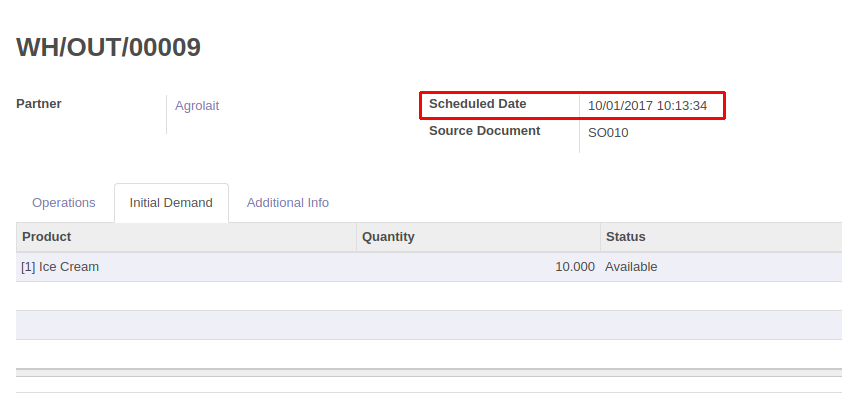Select the Initial Demand tab
Image resolution: width=858 pixels, height=403 pixels.
171,203
